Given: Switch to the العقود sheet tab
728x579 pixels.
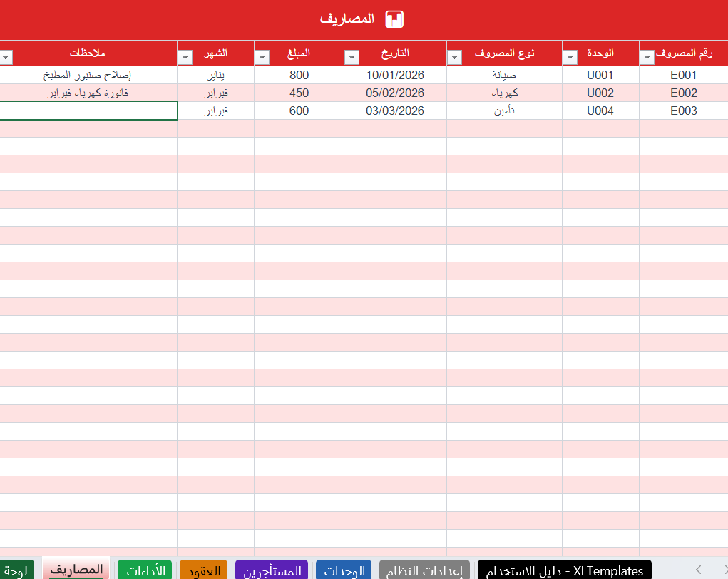Looking at the screenshot, I should [203, 570].
